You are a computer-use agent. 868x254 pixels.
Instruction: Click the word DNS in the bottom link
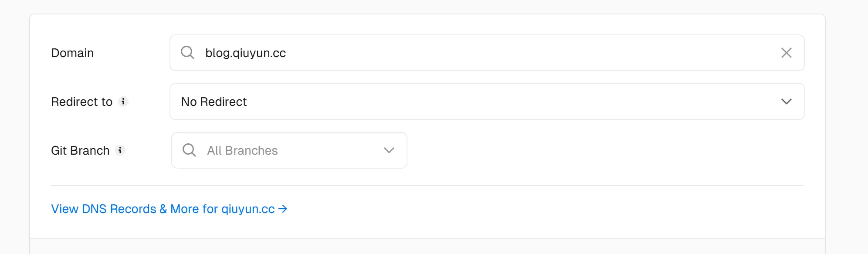click(94, 209)
